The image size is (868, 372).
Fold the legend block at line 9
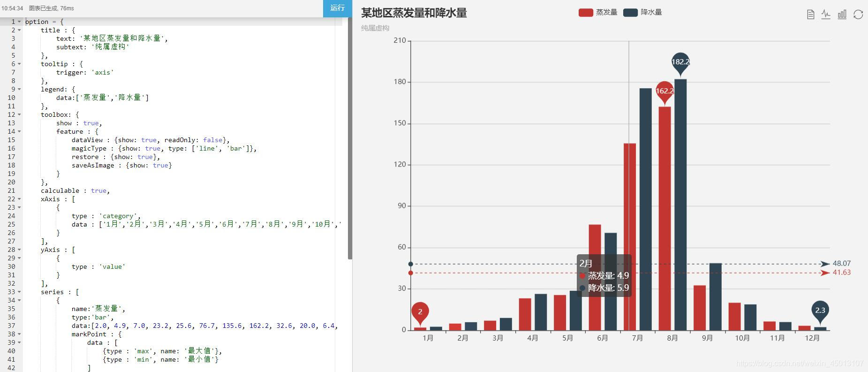pyautogui.click(x=19, y=89)
